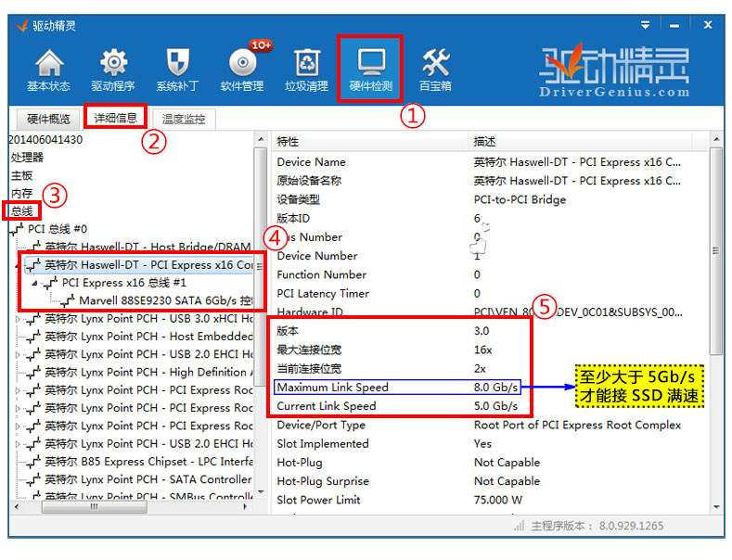Click the 驱动精灵 app logo in title bar

coord(21,26)
